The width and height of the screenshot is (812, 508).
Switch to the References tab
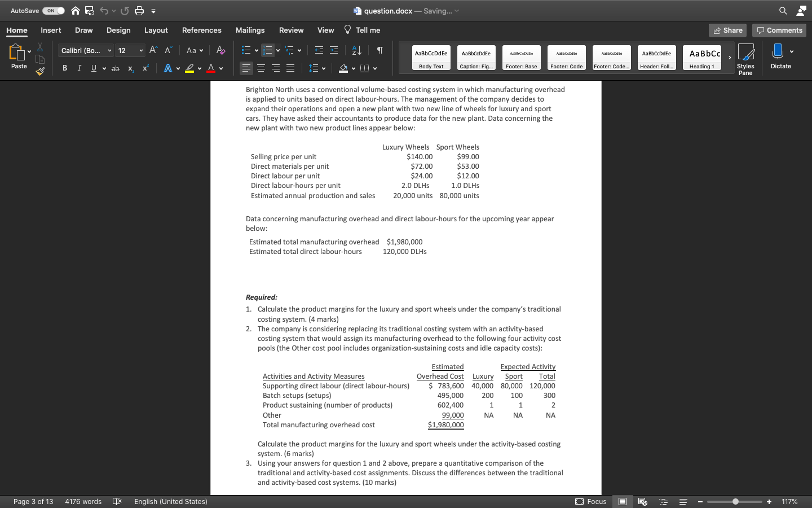tap(201, 30)
